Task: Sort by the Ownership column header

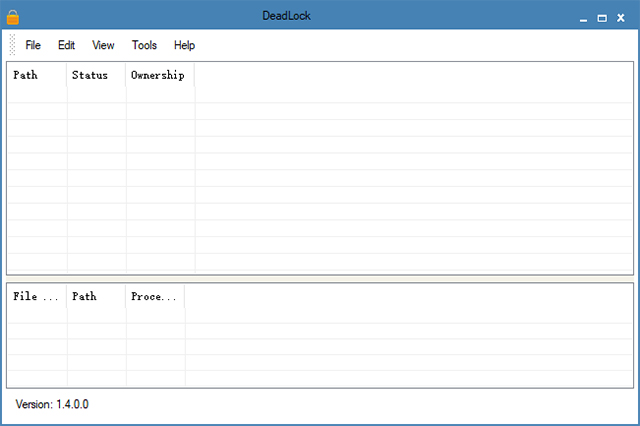Action: tap(160, 75)
